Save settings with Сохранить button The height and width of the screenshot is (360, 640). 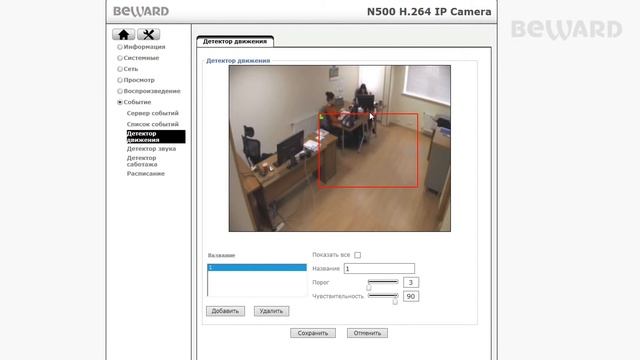[x=313, y=333]
